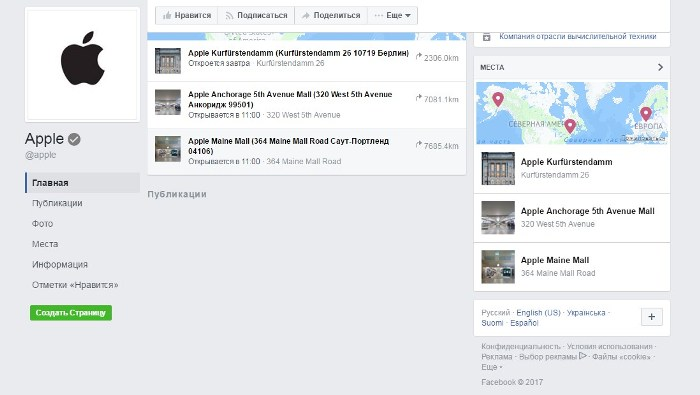The width and height of the screenshot is (700, 395).
Task: Open the Еще dropdown menu
Action: click(392, 15)
